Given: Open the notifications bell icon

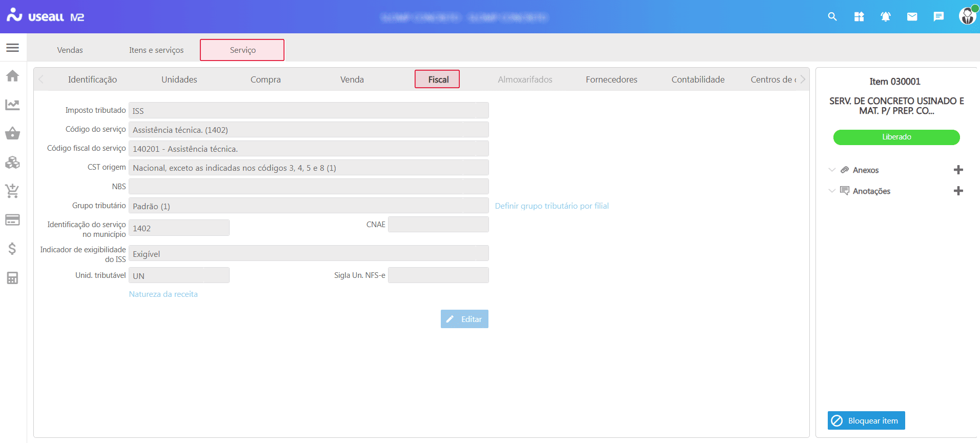Looking at the screenshot, I should 885,17.
